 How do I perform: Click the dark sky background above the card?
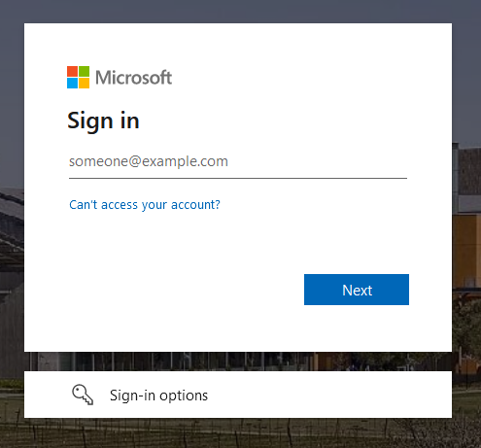click(x=240, y=11)
